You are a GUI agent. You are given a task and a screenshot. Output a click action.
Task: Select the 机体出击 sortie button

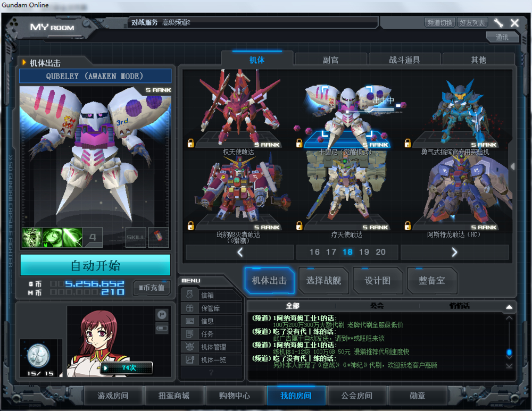tap(269, 280)
